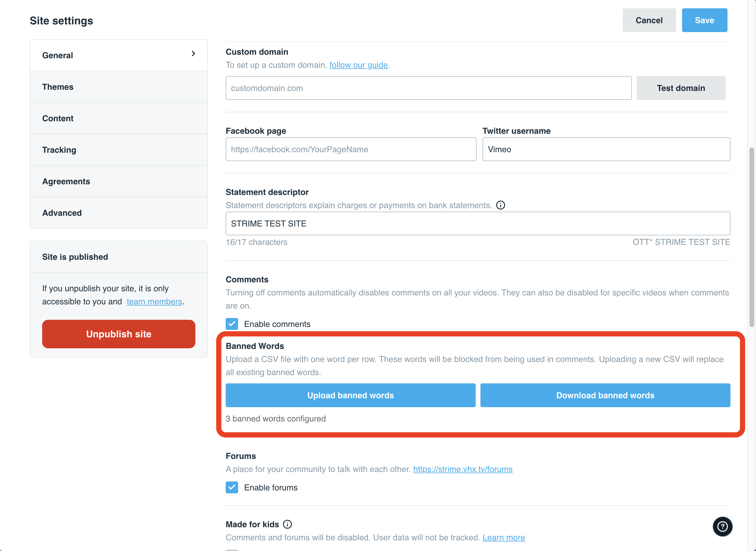The height and width of the screenshot is (551, 756).
Task: Open the Themes settings tab
Action: [x=119, y=87]
